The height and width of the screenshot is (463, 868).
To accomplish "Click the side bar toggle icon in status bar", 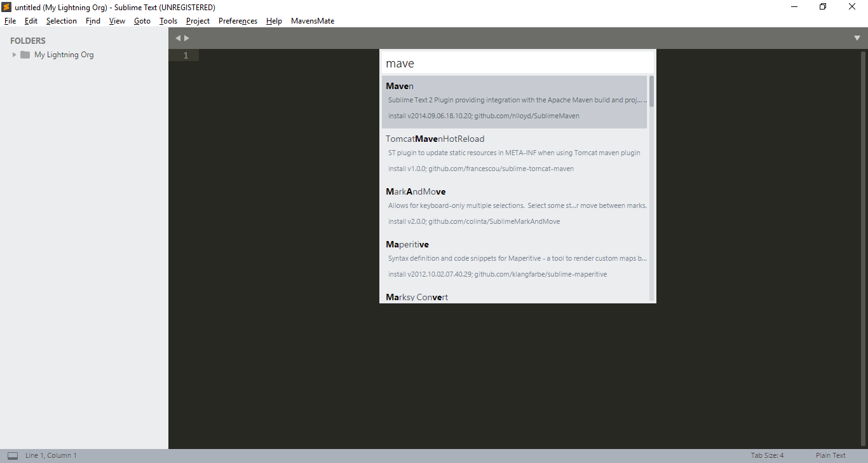I will [x=13, y=455].
